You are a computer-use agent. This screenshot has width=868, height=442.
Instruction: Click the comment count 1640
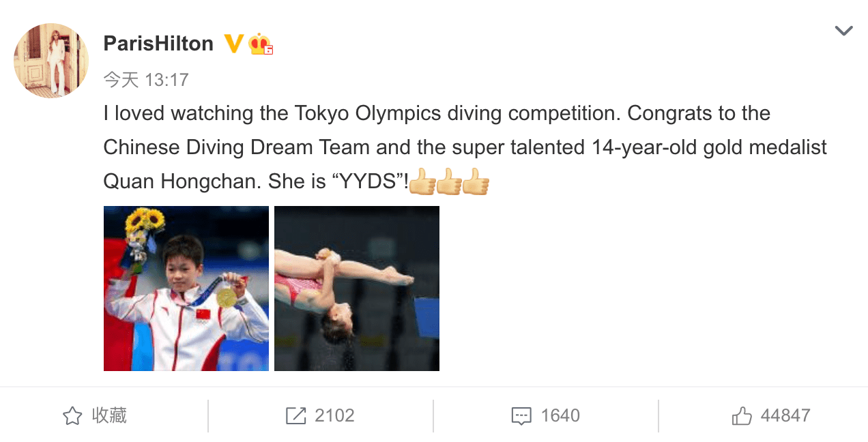point(560,416)
